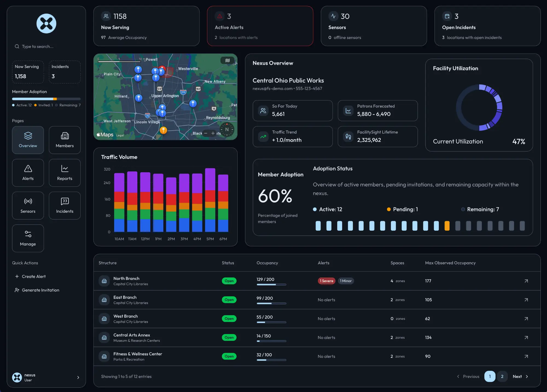Expand North Branch details with its arrow
This screenshot has width=547, height=392.
coord(526,281)
